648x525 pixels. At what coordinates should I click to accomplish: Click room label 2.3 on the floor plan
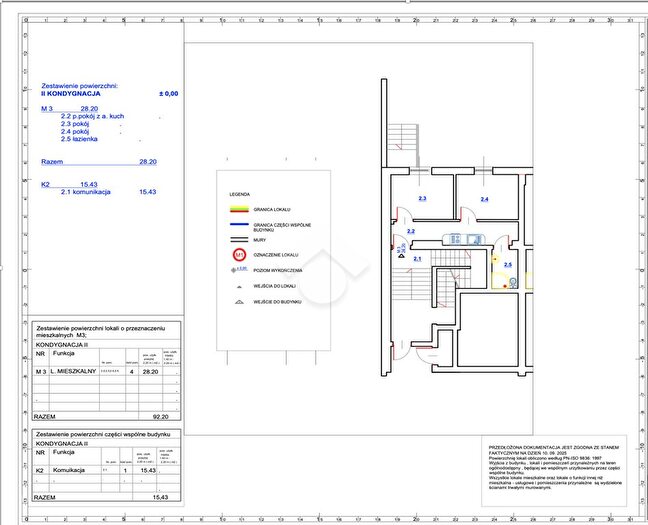pyautogui.click(x=422, y=198)
